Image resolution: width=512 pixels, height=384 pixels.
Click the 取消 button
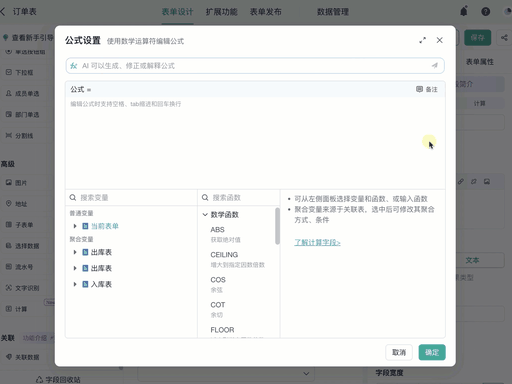pyautogui.click(x=399, y=352)
